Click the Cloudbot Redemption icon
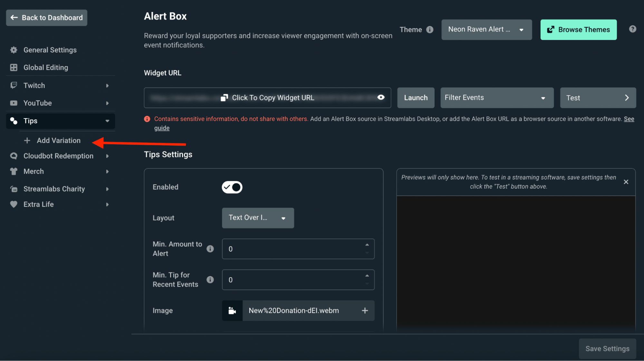Image resolution: width=644 pixels, height=361 pixels. click(x=14, y=156)
